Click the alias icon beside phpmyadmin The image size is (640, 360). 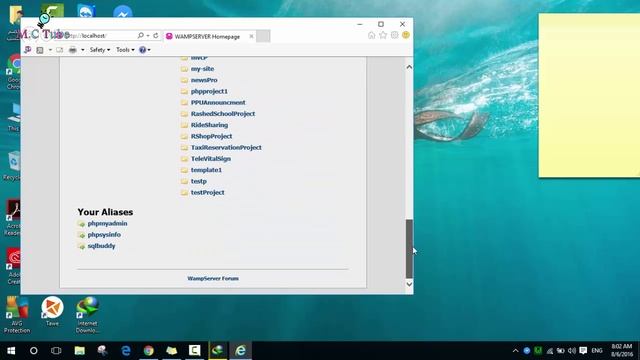tap(81, 224)
